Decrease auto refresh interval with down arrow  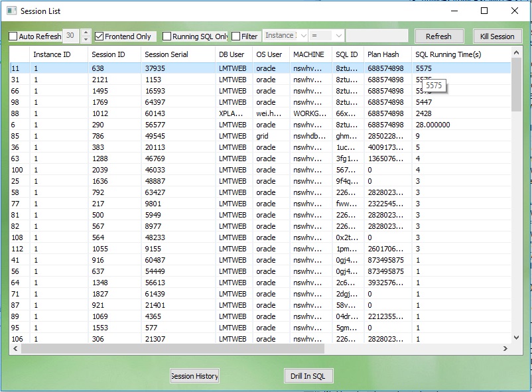86,39
